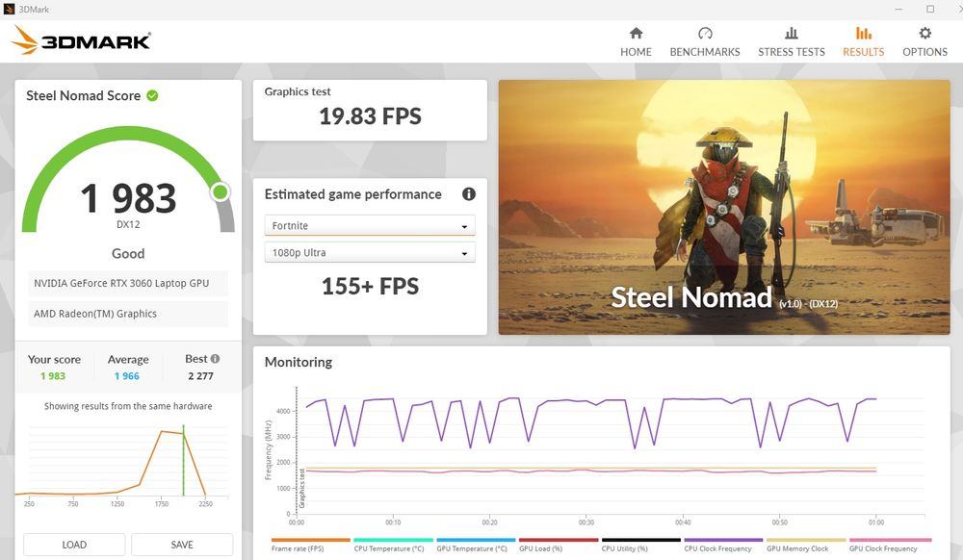963x560 pixels.
Task: Toggle CPU Clock Frequency legend item
Action: point(723,545)
